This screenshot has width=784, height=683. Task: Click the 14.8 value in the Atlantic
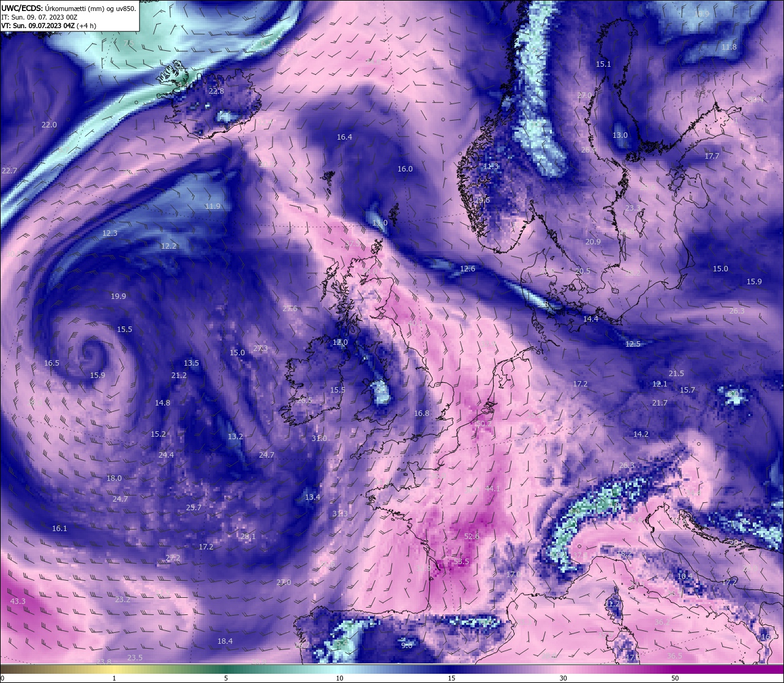pos(162,402)
